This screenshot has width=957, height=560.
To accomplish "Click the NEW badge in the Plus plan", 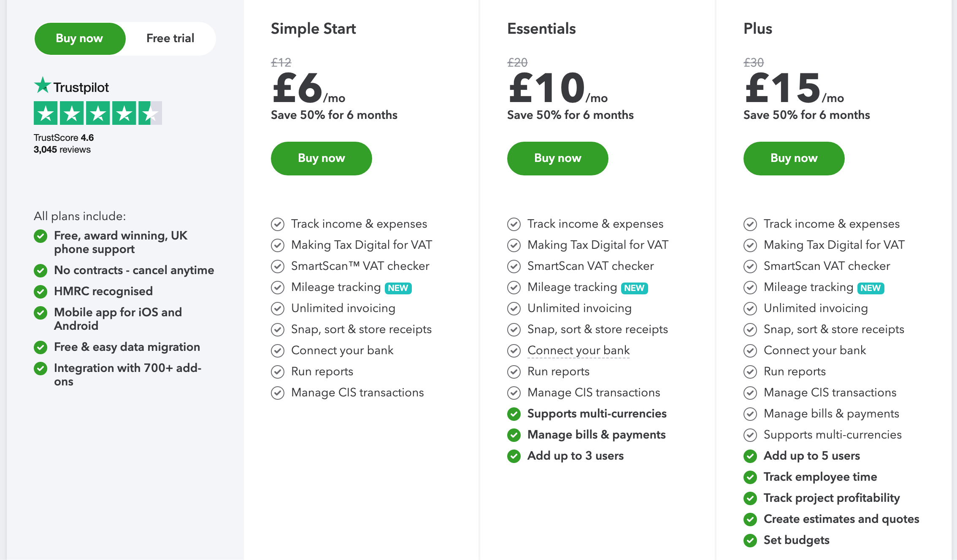I will point(870,288).
